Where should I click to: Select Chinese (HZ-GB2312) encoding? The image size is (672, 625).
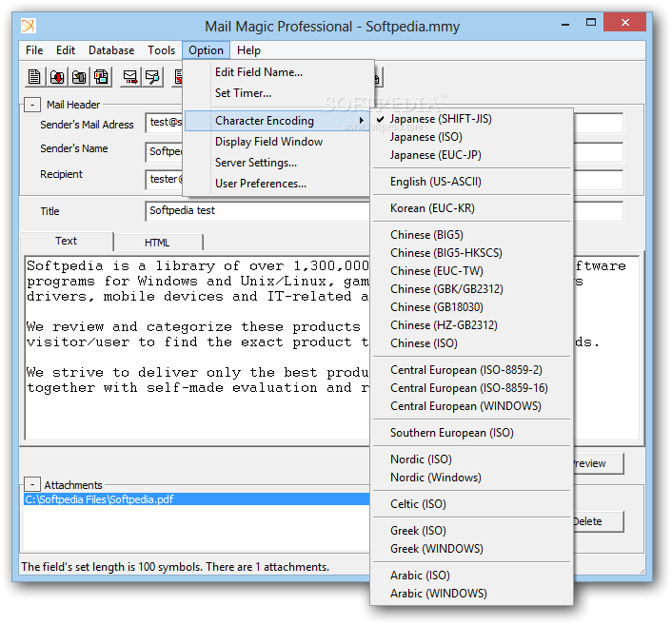(x=472, y=325)
